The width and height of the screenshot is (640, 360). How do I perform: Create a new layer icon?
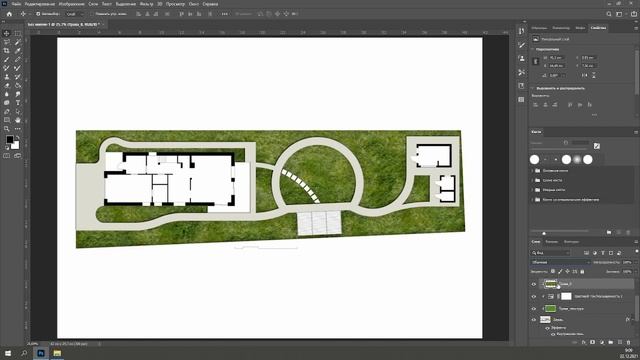(x=620, y=342)
